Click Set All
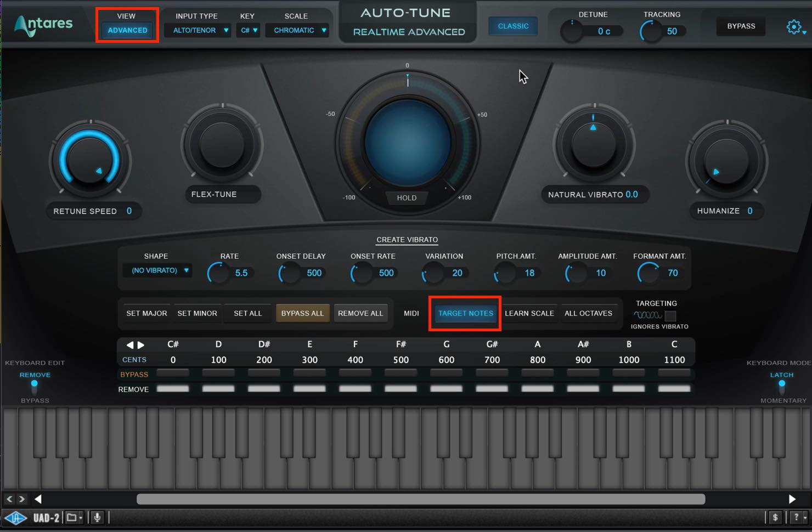Screen dimensions: 812x532 (247, 313)
